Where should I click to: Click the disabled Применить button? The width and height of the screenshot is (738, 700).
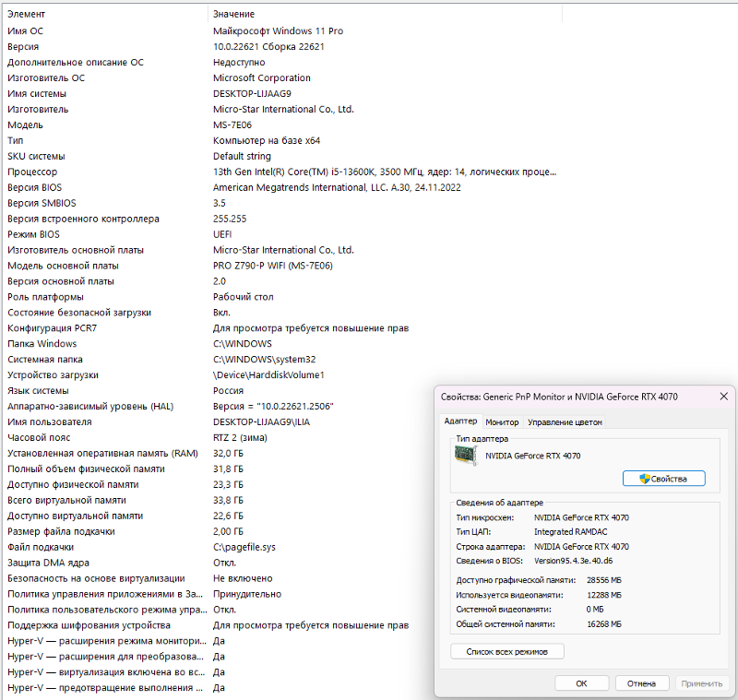[x=701, y=683]
